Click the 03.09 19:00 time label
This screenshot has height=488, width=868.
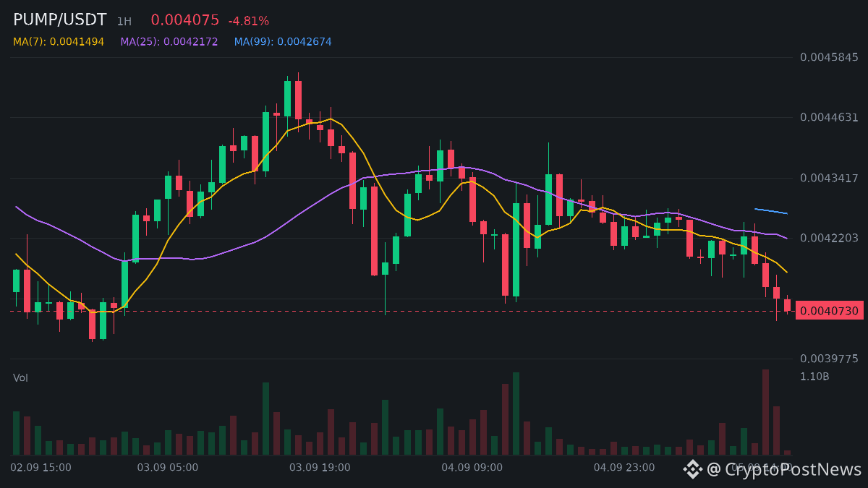320,468
